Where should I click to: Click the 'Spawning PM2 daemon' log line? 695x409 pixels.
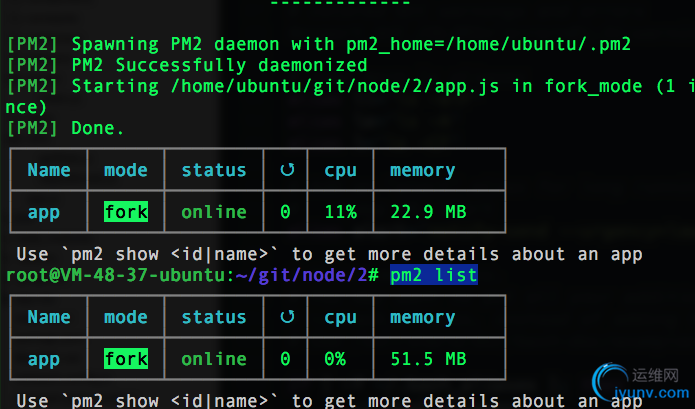pyautogui.click(x=319, y=44)
